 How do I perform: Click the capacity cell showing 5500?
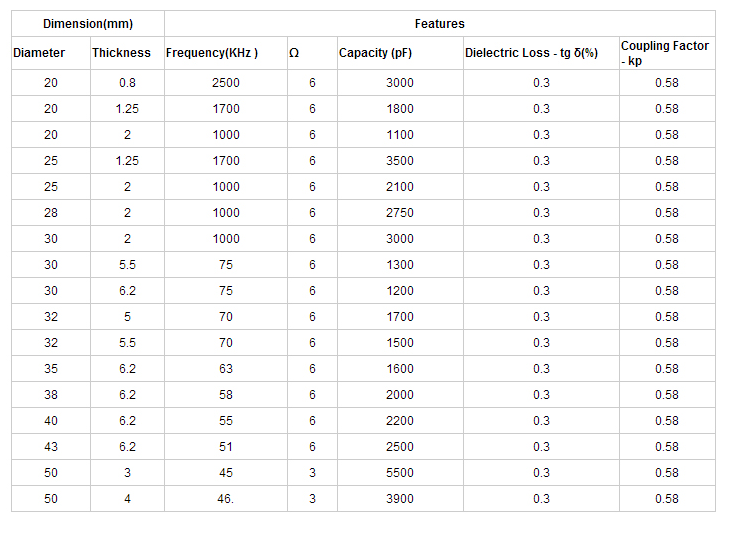coord(399,473)
